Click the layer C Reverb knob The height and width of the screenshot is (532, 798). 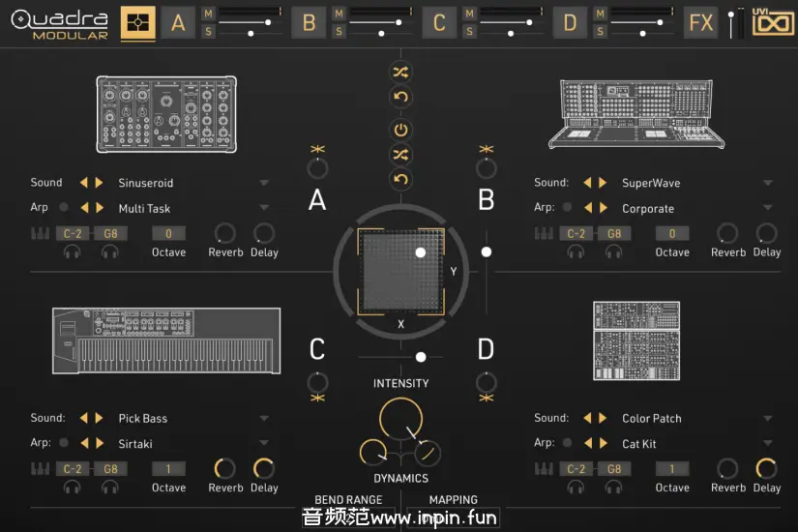(x=225, y=469)
